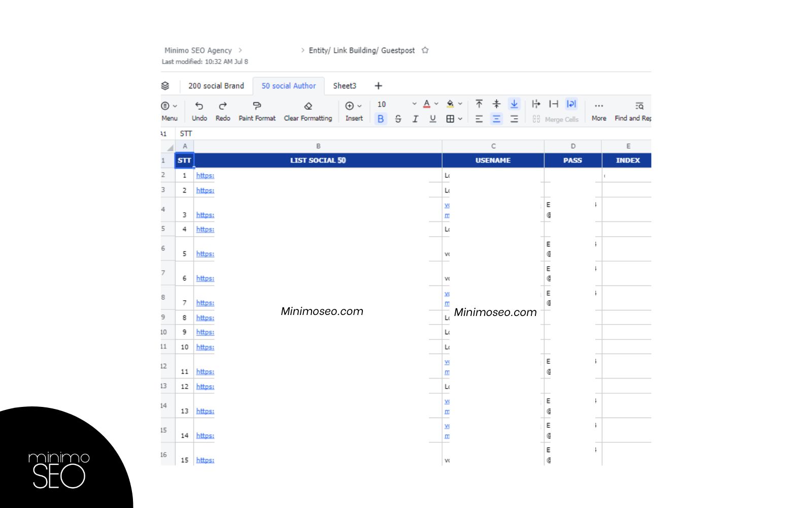
Task: Expand borders options arrow
Action: click(460, 119)
